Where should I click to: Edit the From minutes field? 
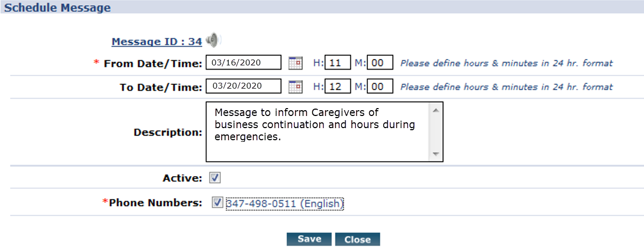[379, 63]
